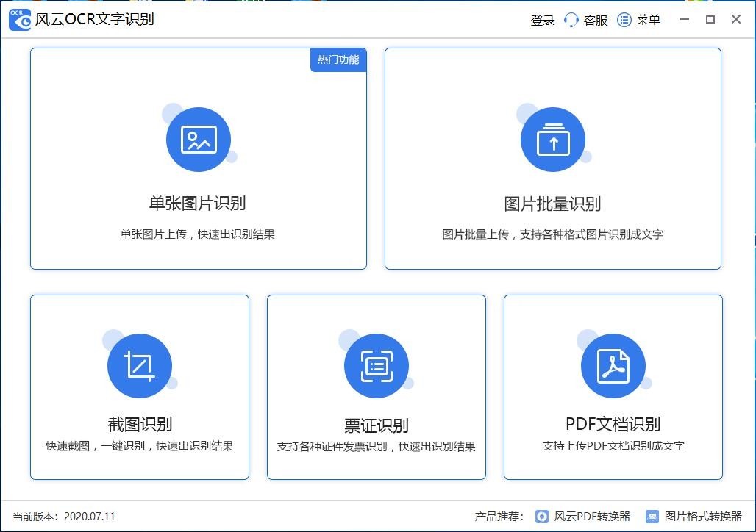Maximize the application window
This screenshot has width=756, height=532.
click(x=710, y=20)
